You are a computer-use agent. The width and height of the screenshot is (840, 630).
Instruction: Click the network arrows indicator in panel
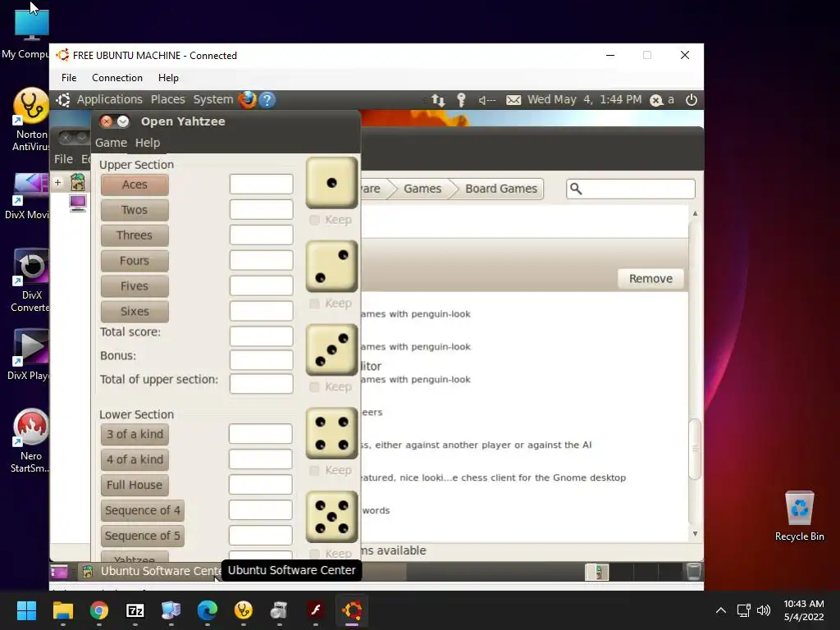(x=438, y=100)
